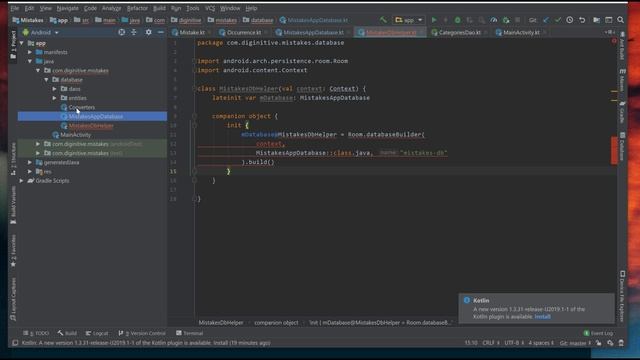Open the Favorites side tool window tab
The width and height of the screenshot is (640, 360).
(13, 251)
